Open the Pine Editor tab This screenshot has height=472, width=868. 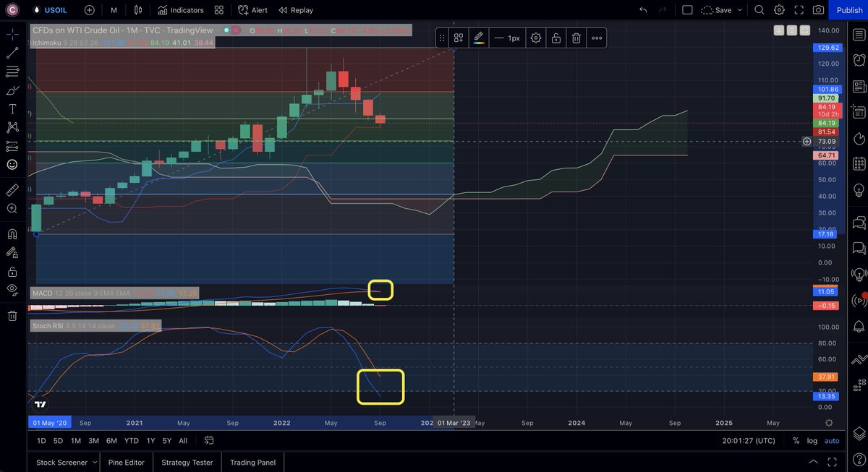127,463
